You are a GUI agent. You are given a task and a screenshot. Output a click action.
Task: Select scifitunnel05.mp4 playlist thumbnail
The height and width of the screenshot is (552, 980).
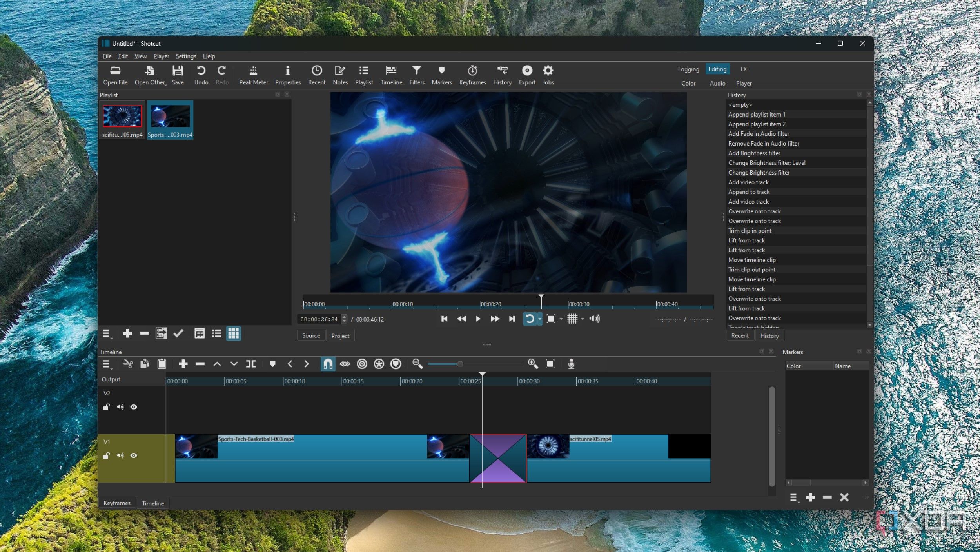(122, 116)
